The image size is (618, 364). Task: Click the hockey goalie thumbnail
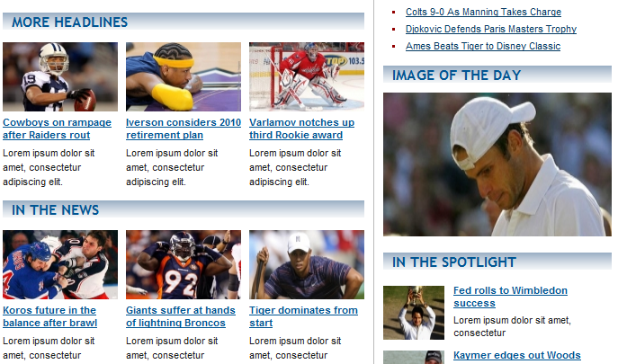click(307, 76)
